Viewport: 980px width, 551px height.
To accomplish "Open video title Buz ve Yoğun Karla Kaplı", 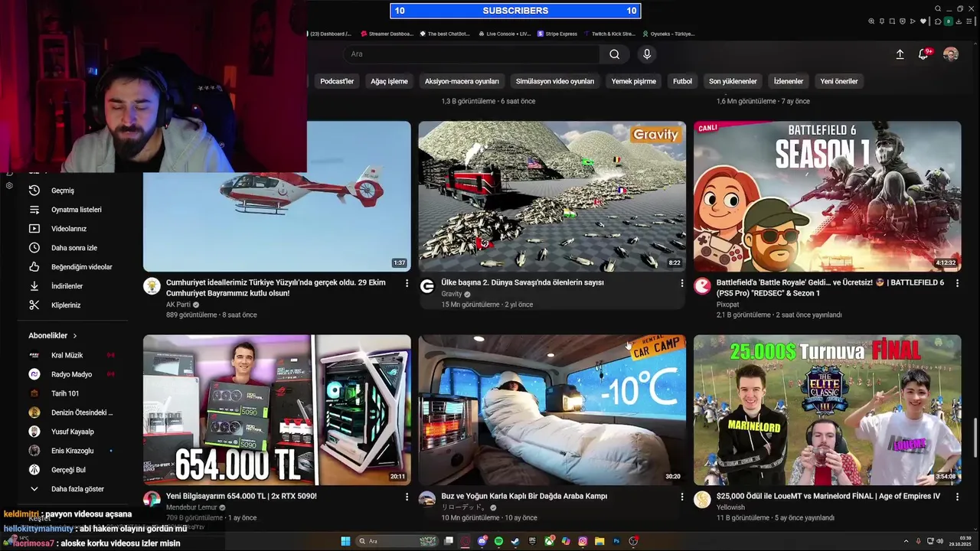I will coord(524,496).
